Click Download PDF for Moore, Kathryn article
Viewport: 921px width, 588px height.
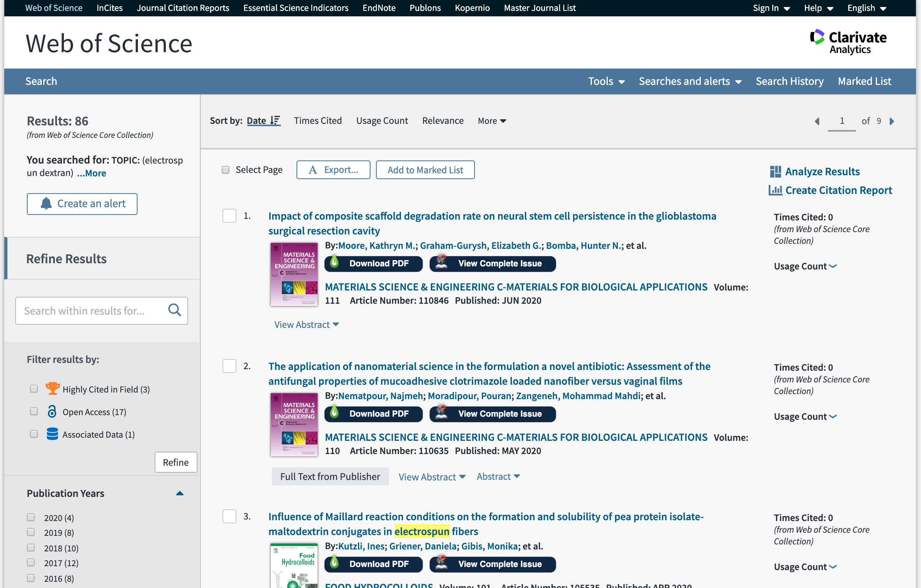coord(373,264)
